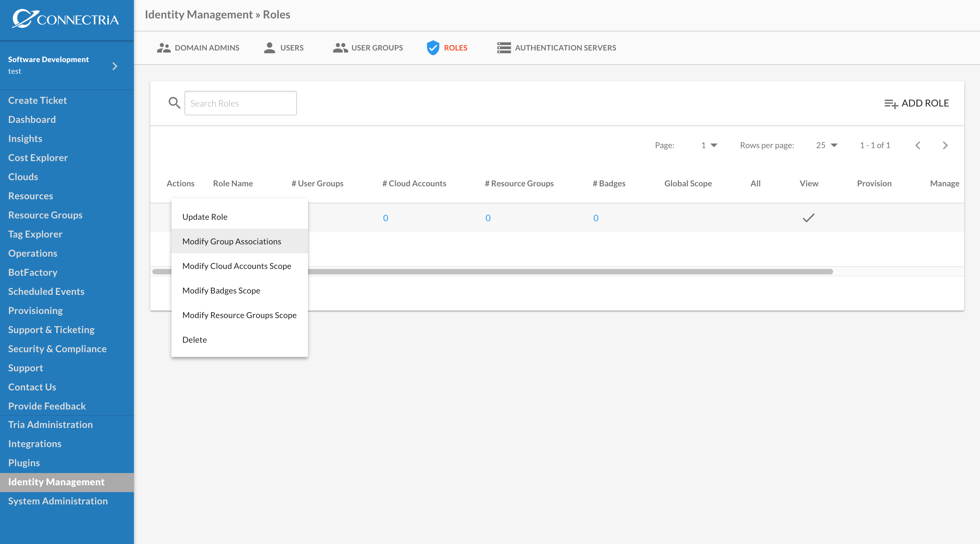Choose Modify Group Associations
Image resolution: width=980 pixels, height=544 pixels.
click(239, 241)
